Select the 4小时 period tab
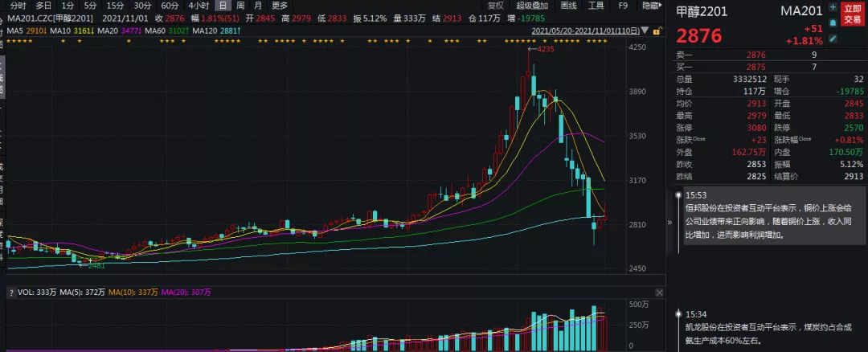 (x=199, y=6)
